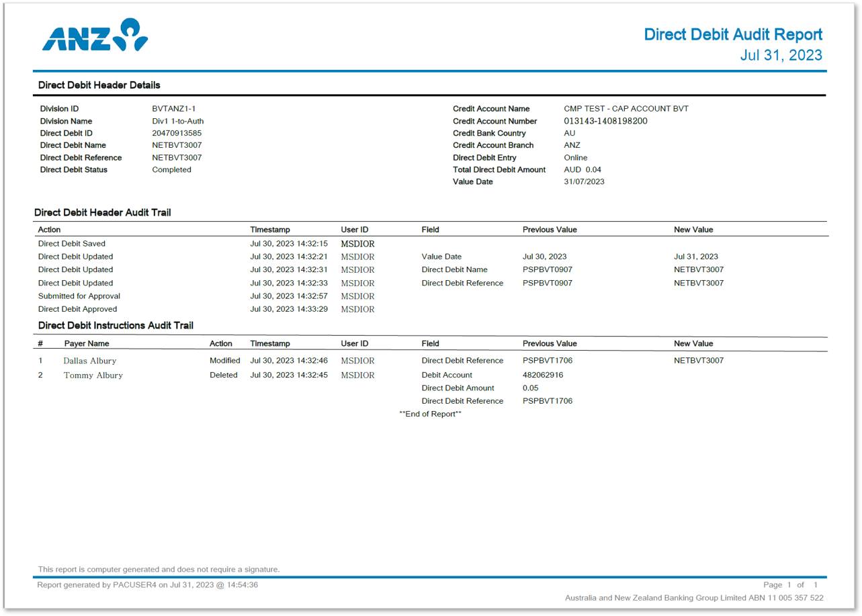Click the Modified action label
This screenshot has width=862, height=616.
pos(224,361)
